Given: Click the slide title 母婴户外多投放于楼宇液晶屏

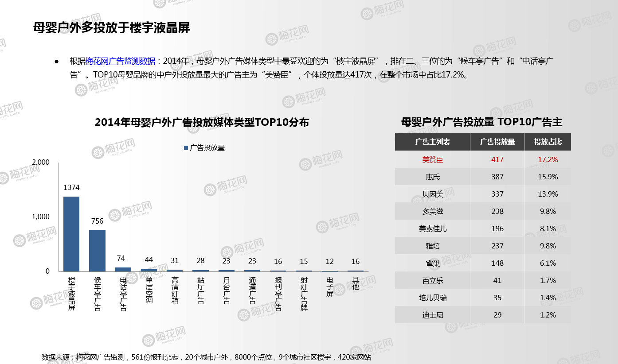Looking at the screenshot, I should coord(112,28).
